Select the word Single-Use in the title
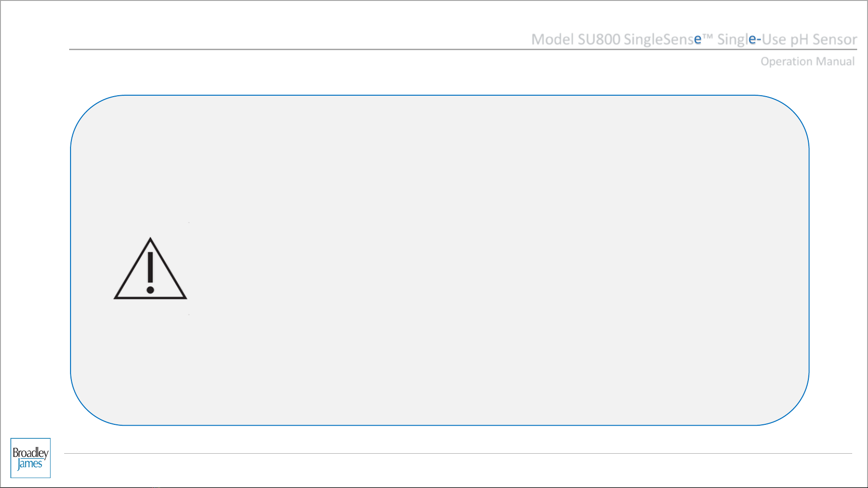 [x=752, y=40]
